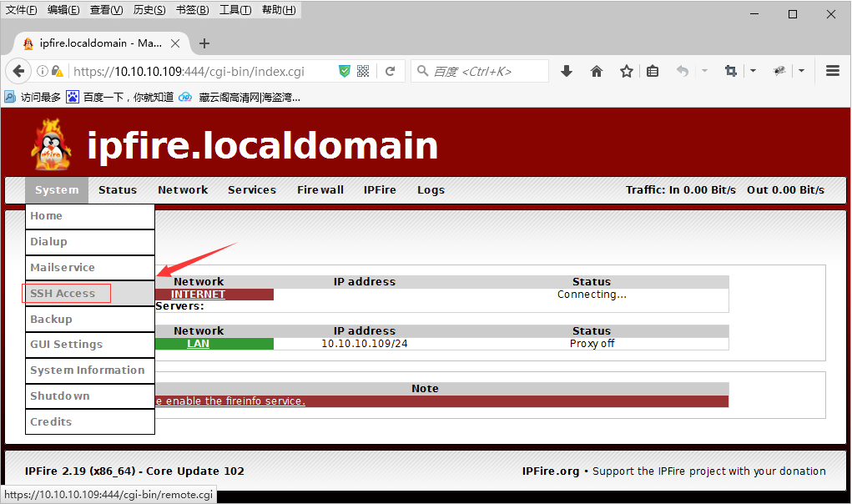Open the Firewall navigation menu

click(x=320, y=190)
